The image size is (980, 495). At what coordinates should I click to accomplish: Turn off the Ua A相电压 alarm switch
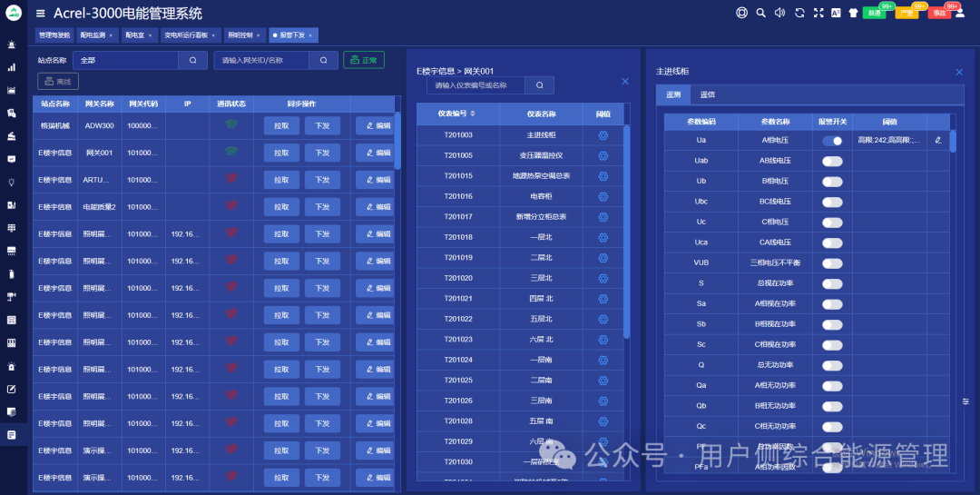coord(832,141)
